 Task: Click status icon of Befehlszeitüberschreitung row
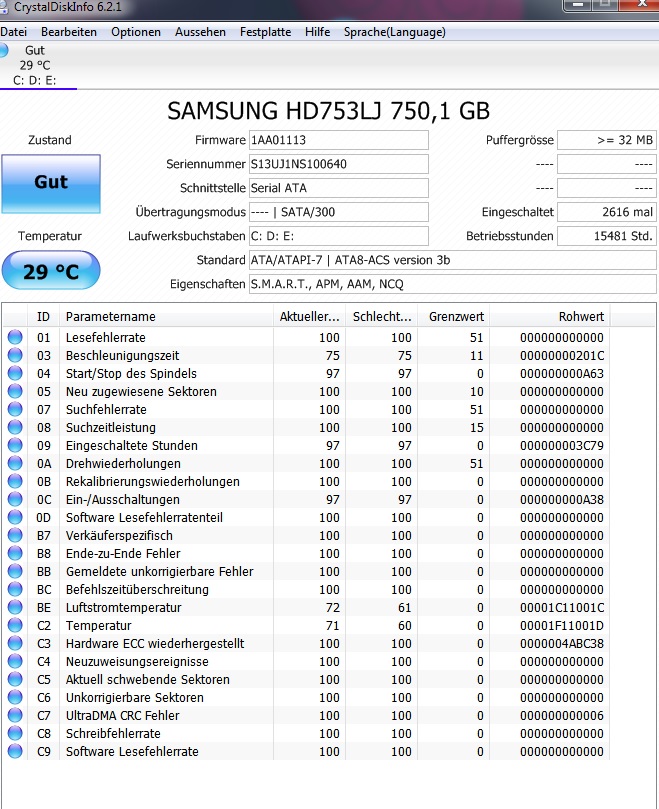[15, 590]
